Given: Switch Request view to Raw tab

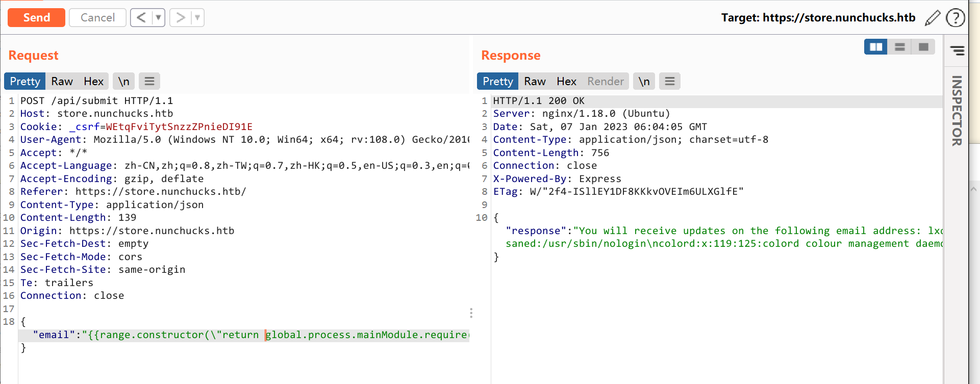Looking at the screenshot, I should tap(62, 81).
